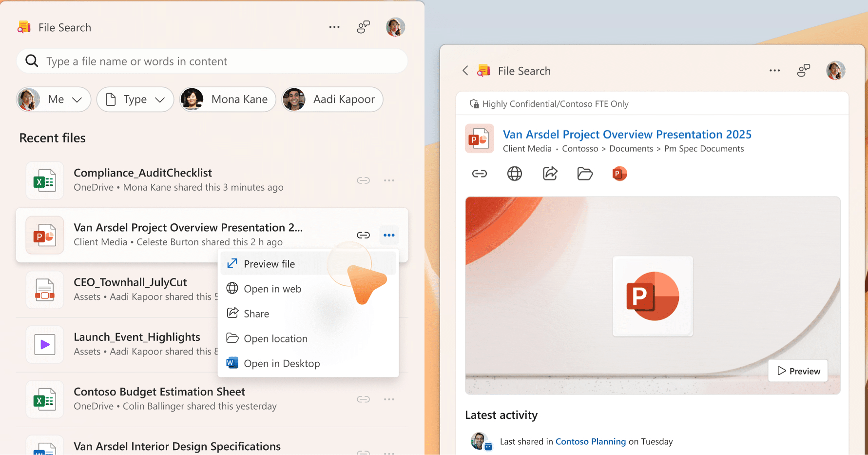Choose Open in web from context menu
This screenshot has height=455, width=868.
[x=308, y=289]
